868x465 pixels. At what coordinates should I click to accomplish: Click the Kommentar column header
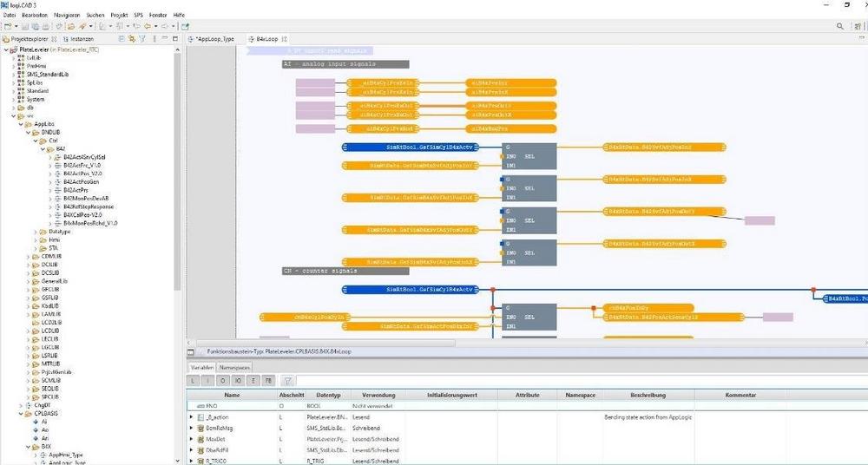point(740,396)
